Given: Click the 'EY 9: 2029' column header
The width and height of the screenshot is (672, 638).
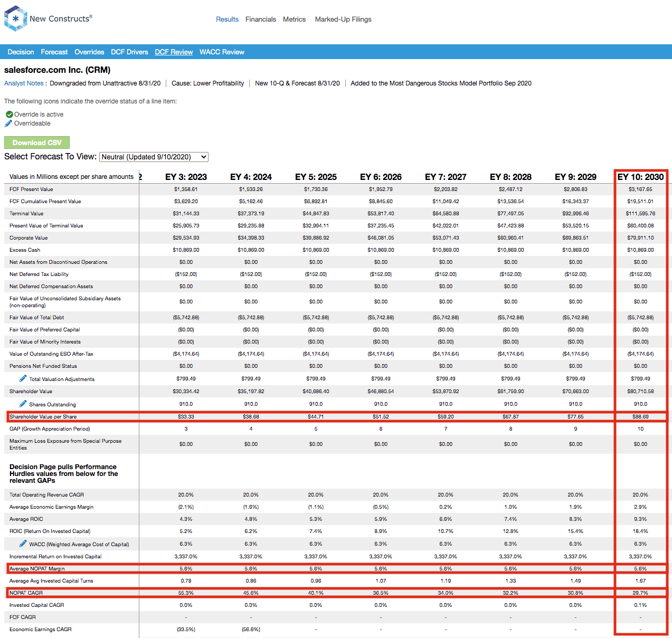Looking at the screenshot, I should 575,177.
